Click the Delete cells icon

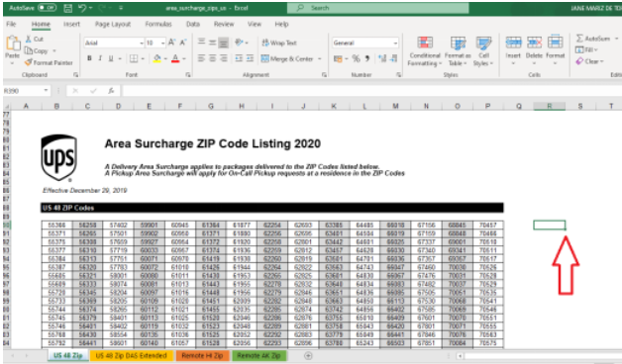(534, 42)
